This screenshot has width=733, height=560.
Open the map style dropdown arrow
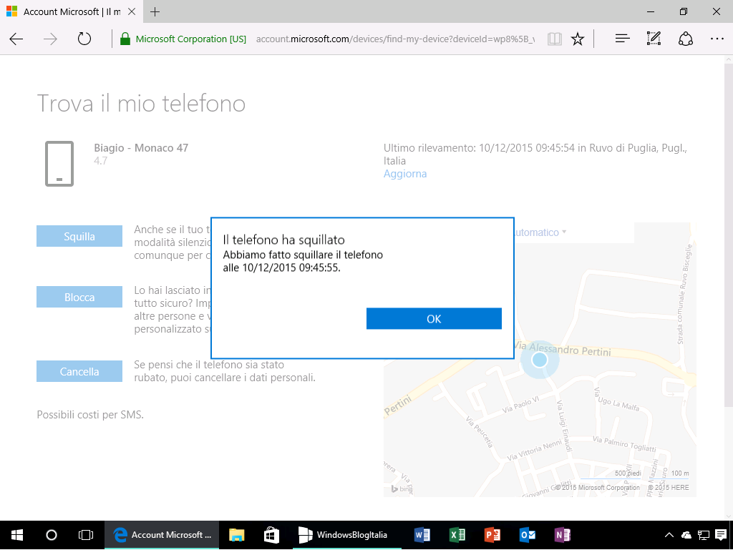(564, 232)
